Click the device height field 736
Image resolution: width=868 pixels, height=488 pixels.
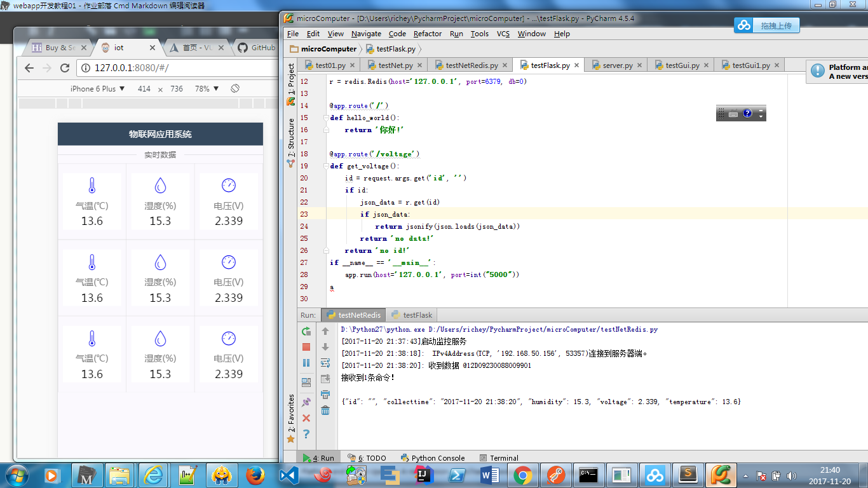[177, 89]
